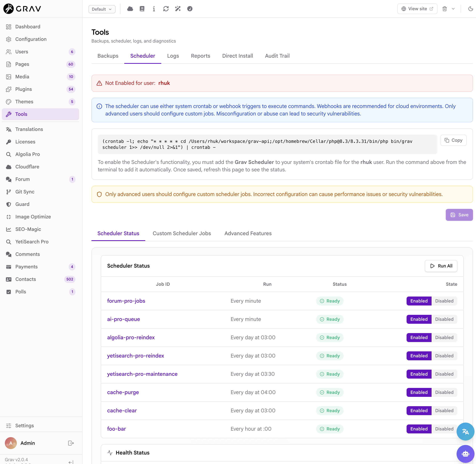Click the magic wand toolbar icon

pos(178,9)
